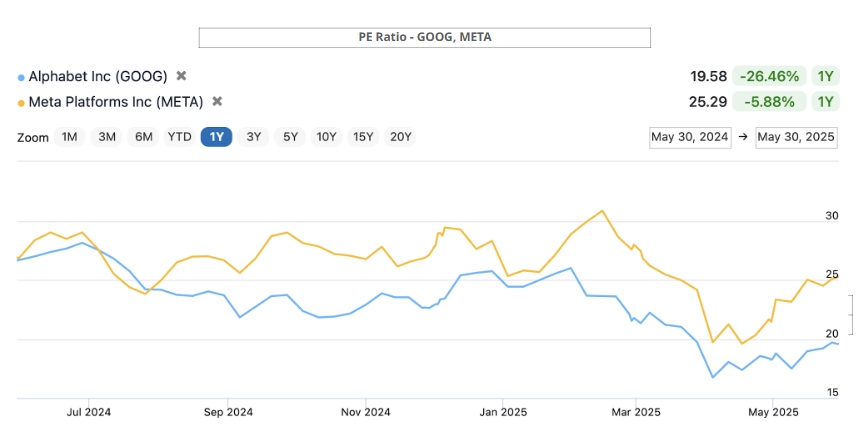
Task: Set zoom range to 6M
Action: pos(143,137)
